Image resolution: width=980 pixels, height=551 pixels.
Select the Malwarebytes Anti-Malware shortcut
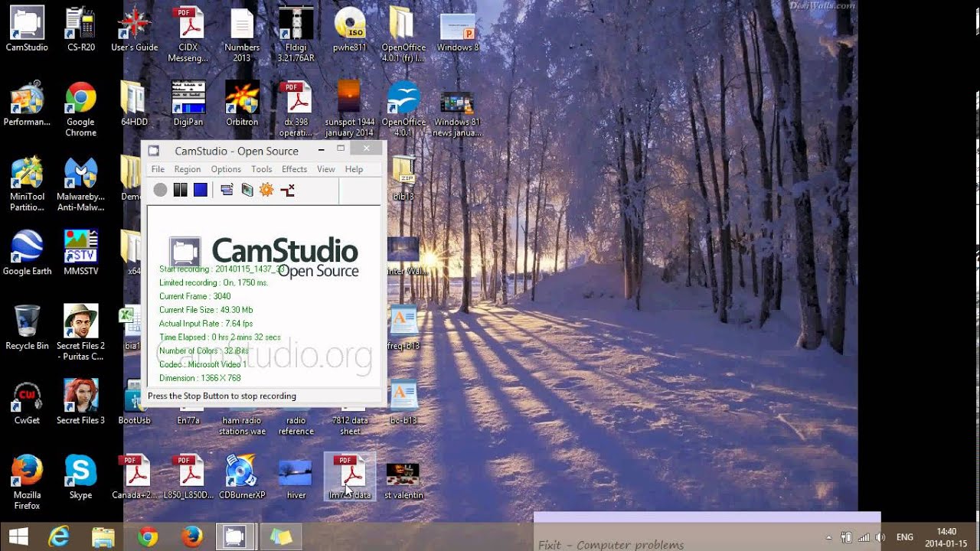[80, 184]
